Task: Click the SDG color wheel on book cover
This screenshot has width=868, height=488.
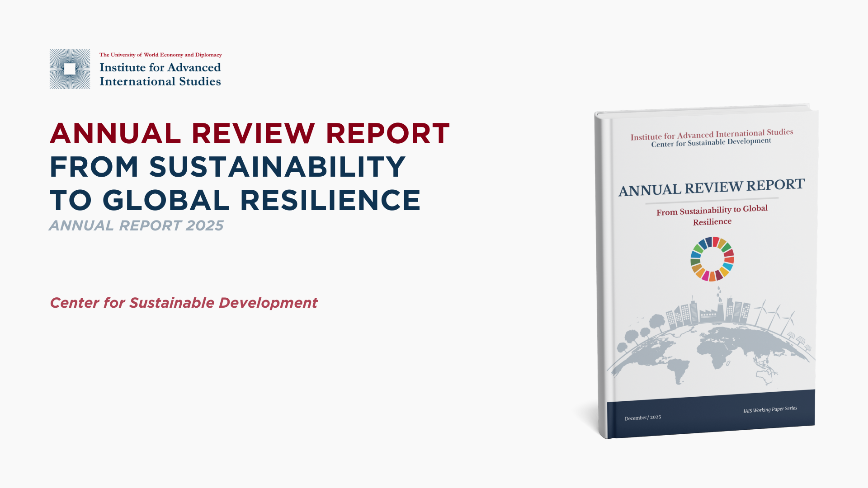Action: tap(712, 259)
